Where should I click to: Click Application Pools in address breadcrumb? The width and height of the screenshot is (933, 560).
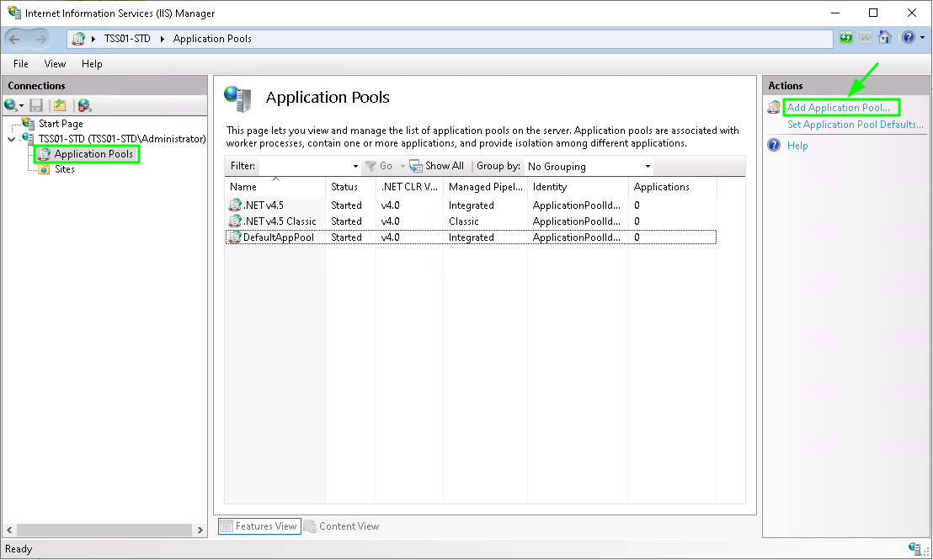point(212,39)
